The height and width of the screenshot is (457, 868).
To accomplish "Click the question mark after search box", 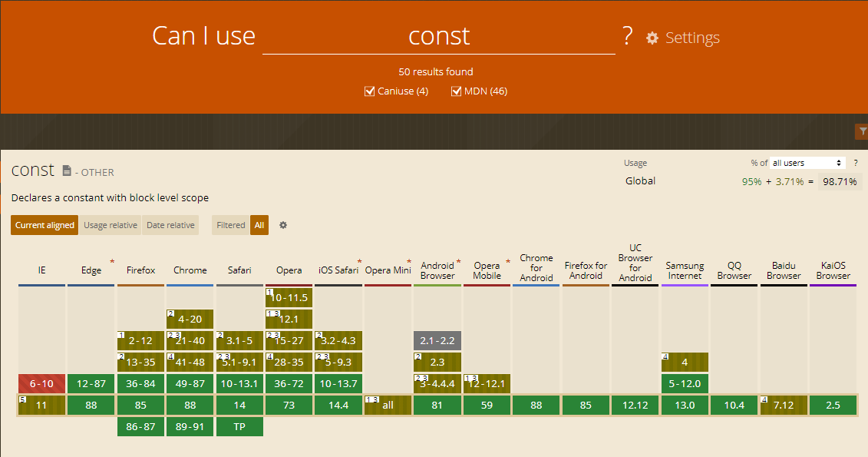I will pyautogui.click(x=627, y=36).
